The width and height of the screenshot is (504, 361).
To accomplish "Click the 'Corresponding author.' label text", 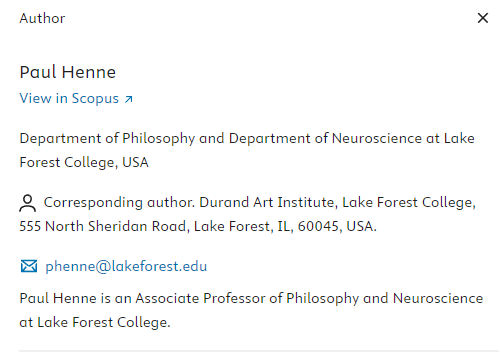I will [x=119, y=202].
